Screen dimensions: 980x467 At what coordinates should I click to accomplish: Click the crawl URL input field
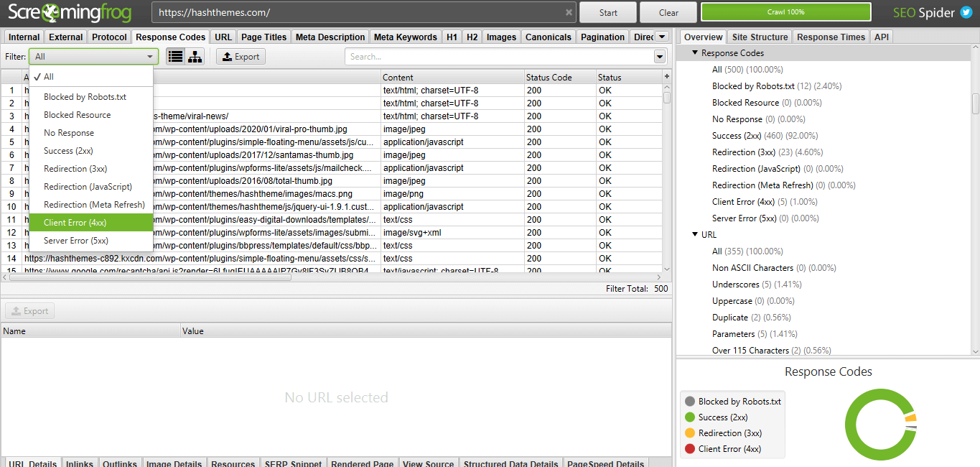[359, 12]
